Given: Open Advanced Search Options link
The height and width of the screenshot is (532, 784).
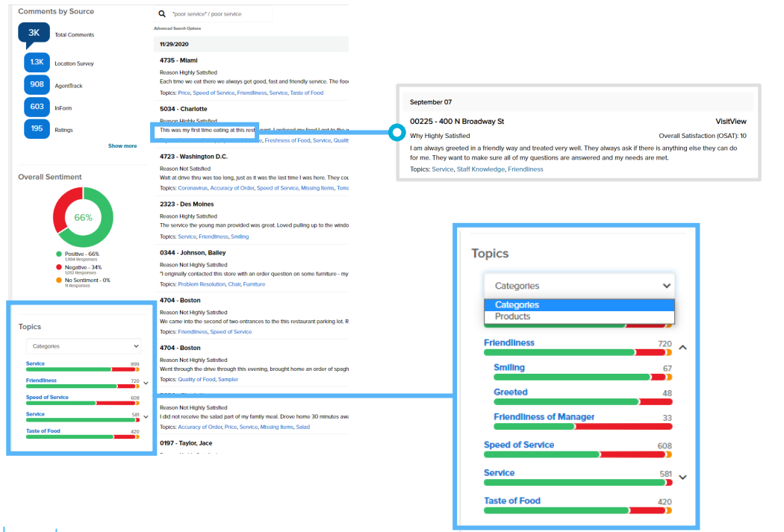Looking at the screenshot, I should click(x=177, y=28).
